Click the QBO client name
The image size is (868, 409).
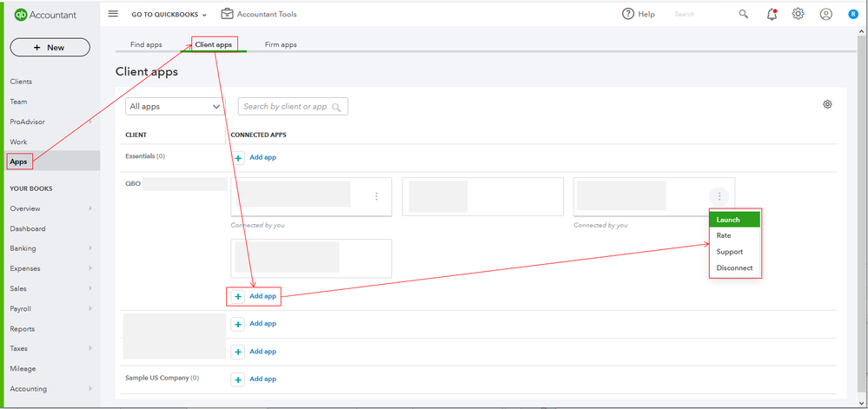coord(133,184)
